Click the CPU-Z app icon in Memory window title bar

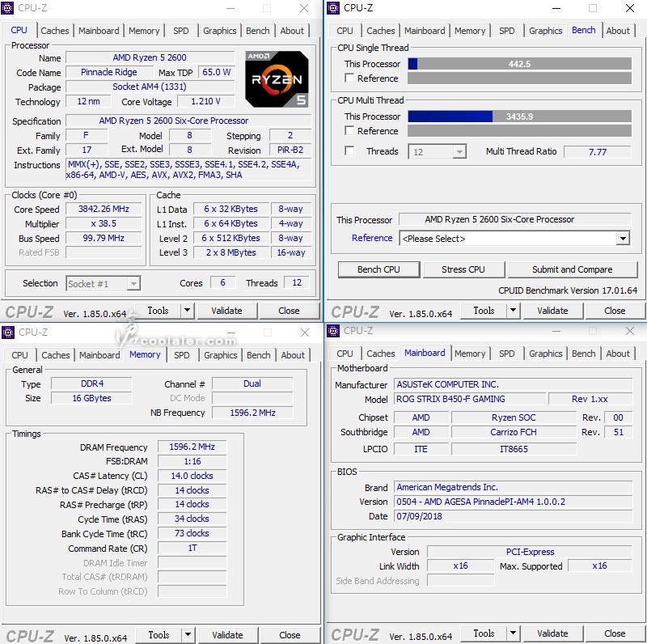(9, 333)
